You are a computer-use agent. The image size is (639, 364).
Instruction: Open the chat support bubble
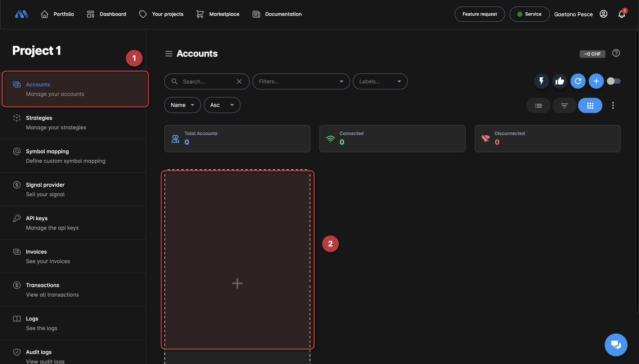(616, 345)
